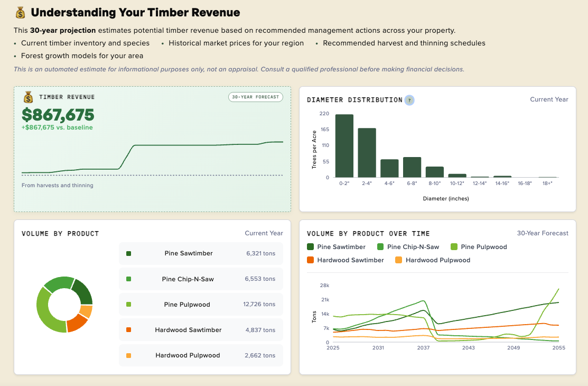Toggle the 30-YEAR FORECAST badge
The width and height of the screenshot is (588, 386).
[256, 97]
